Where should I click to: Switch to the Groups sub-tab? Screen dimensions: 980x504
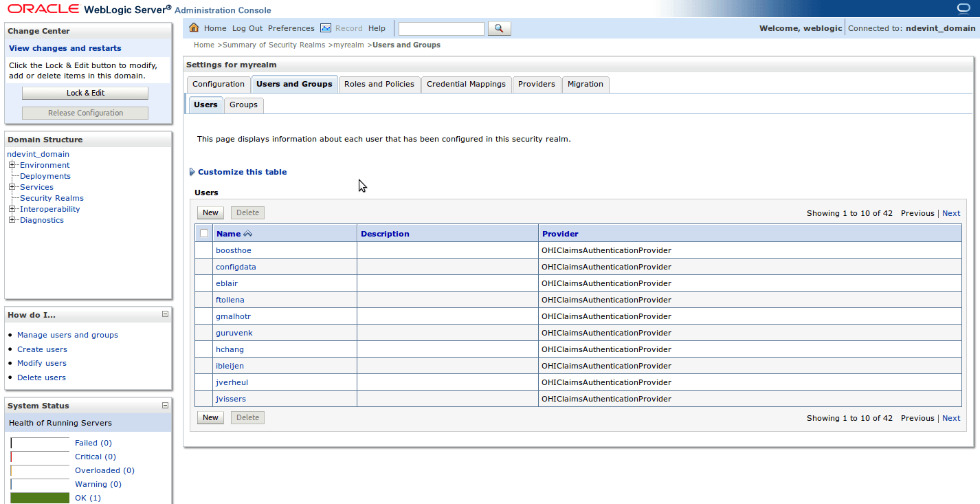pos(243,105)
